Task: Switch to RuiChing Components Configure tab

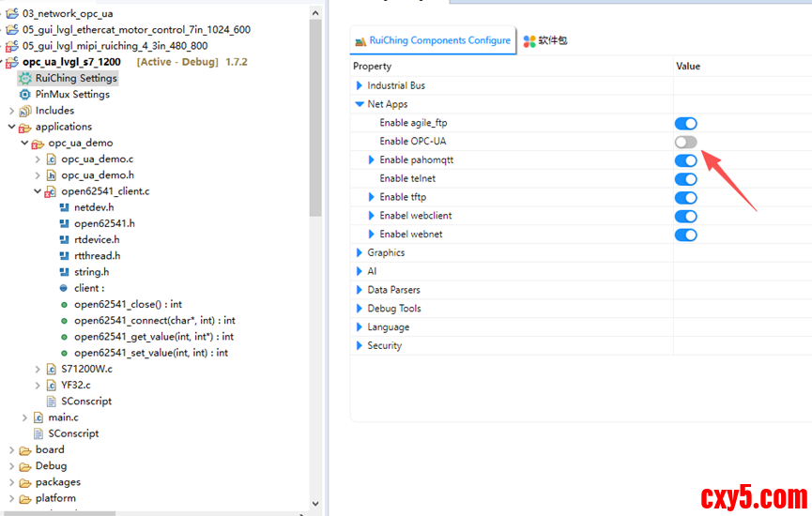Action: click(x=433, y=41)
